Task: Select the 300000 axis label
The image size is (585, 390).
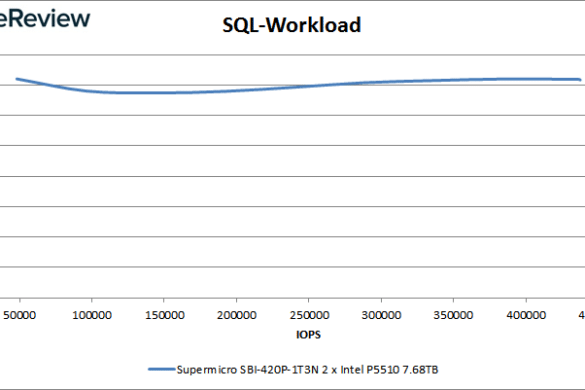Action: [x=381, y=315]
